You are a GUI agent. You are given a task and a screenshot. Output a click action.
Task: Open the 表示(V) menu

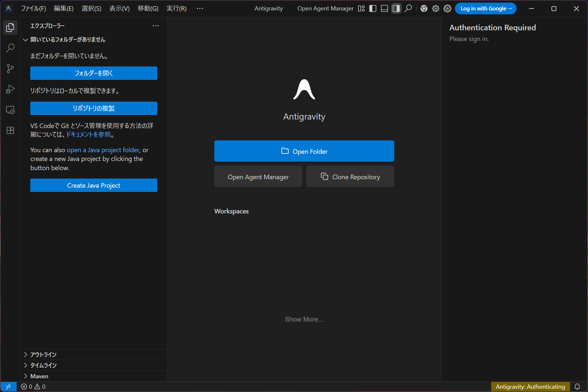(119, 8)
